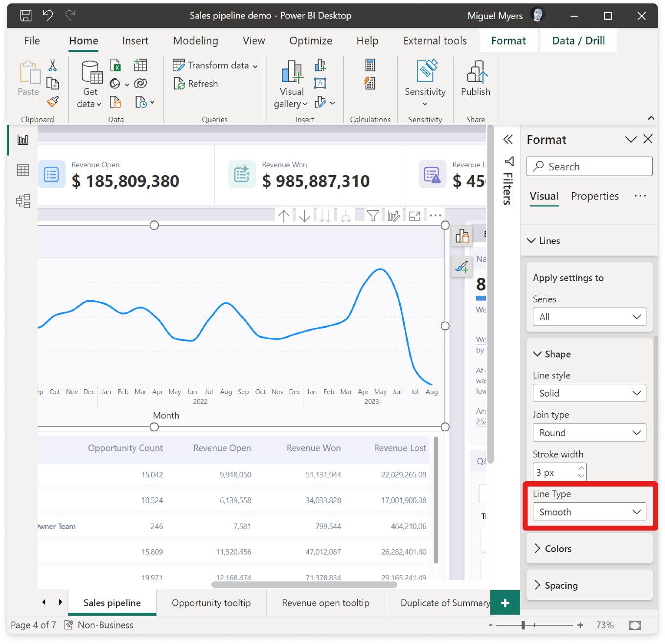This screenshot has width=665, height=644.
Task: Collapse the Format pane chevron
Action: tap(631, 140)
